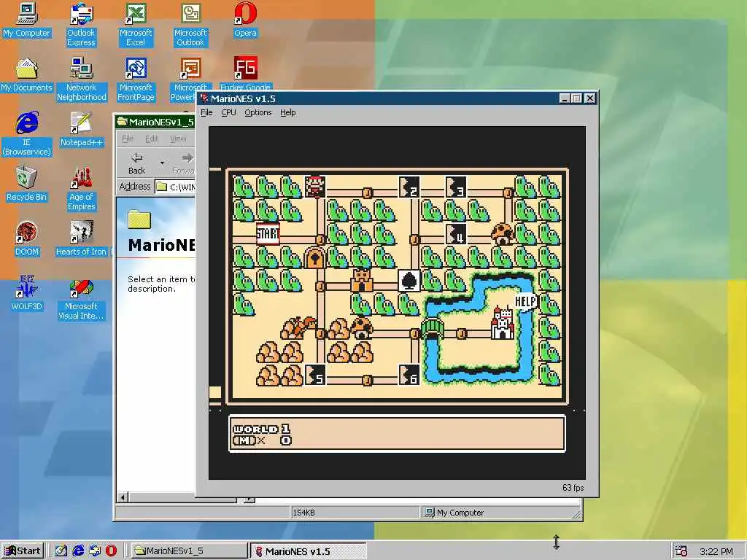
Task: Open the File menu in MarioNESv1_5 explorer window
Action: pos(128,139)
